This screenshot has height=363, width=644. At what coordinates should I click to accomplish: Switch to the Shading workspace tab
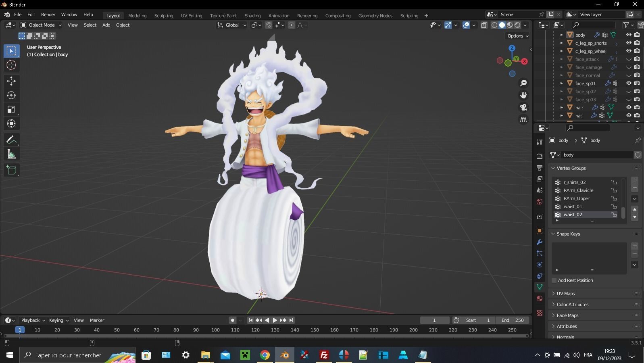click(x=252, y=16)
